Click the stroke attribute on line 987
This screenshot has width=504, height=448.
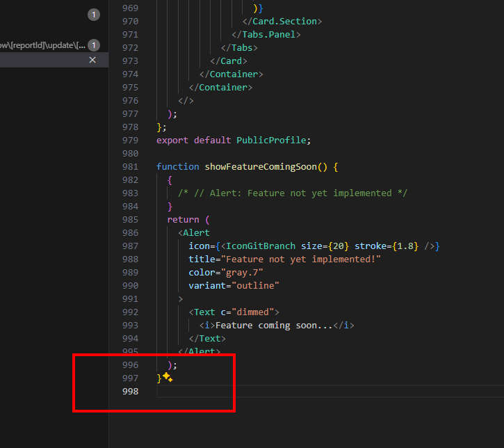pos(371,246)
